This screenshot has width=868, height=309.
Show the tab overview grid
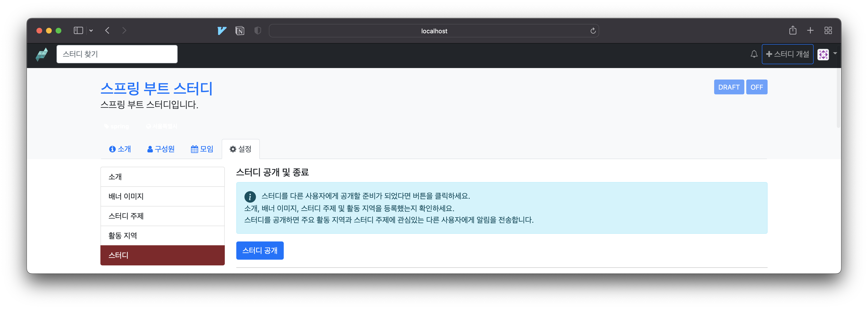[x=828, y=30]
